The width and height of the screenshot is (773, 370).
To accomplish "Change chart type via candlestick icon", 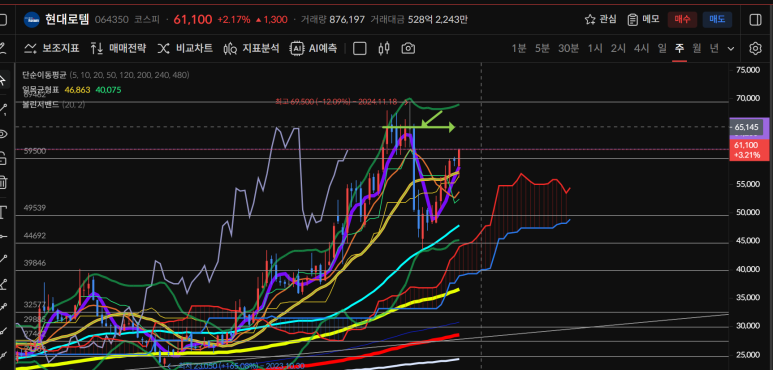I will 384,48.
